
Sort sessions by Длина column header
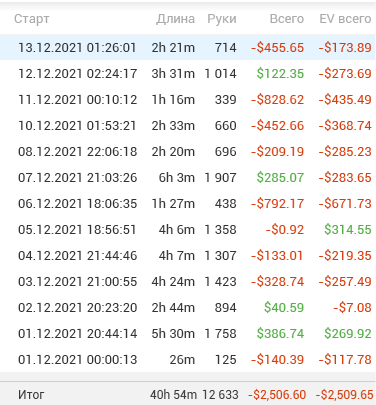pyautogui.click(x=176, y=19)
